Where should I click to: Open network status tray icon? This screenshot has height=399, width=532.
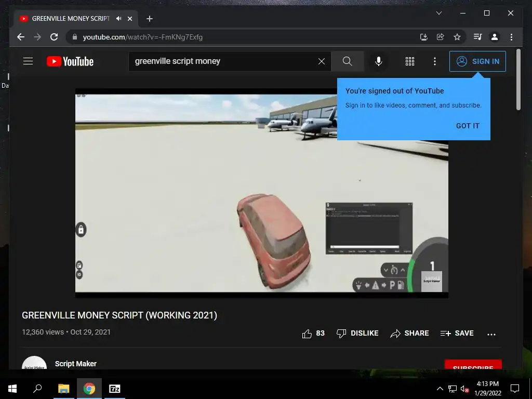[453, 389]
